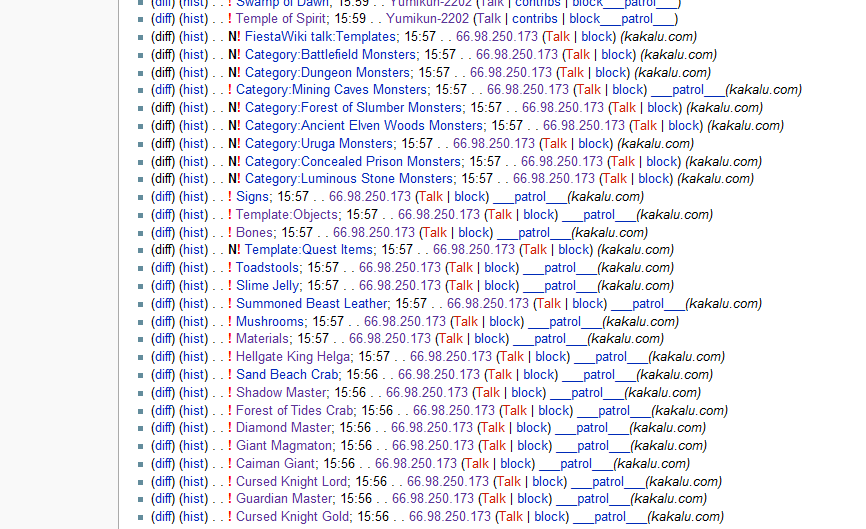
Task: Click Talk in FiestaWiki talk:Templates row
Action: point(558,37)
